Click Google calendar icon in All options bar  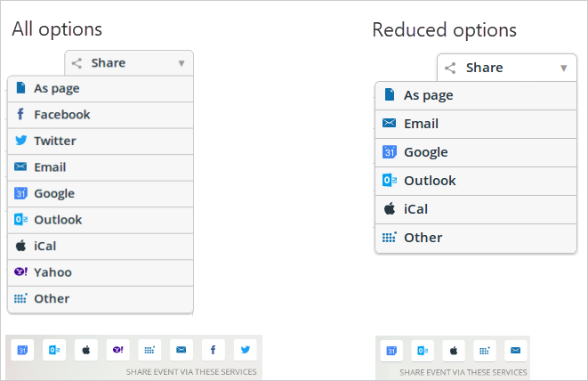[x=22, y=350]
